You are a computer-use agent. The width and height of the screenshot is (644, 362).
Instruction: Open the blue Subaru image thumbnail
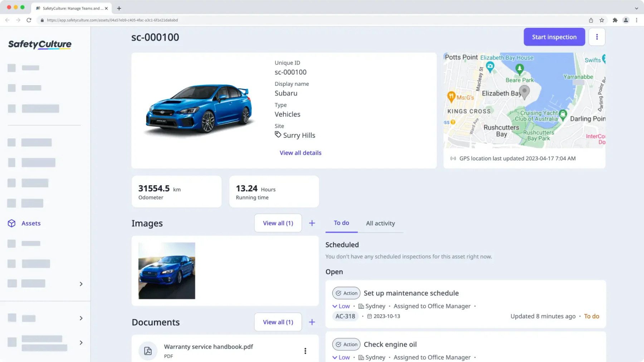(167, 271)
